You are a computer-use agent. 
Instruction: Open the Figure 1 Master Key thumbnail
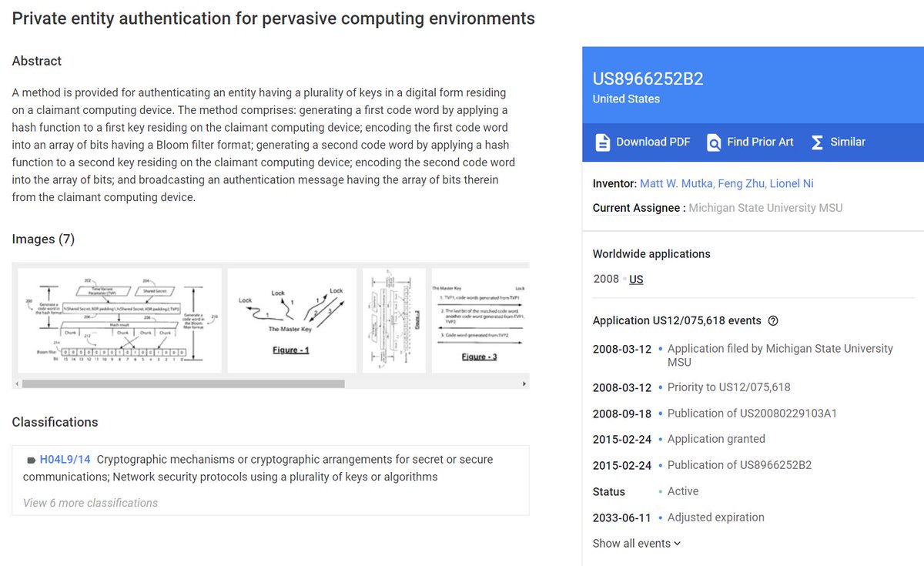[x=292, y=320]
